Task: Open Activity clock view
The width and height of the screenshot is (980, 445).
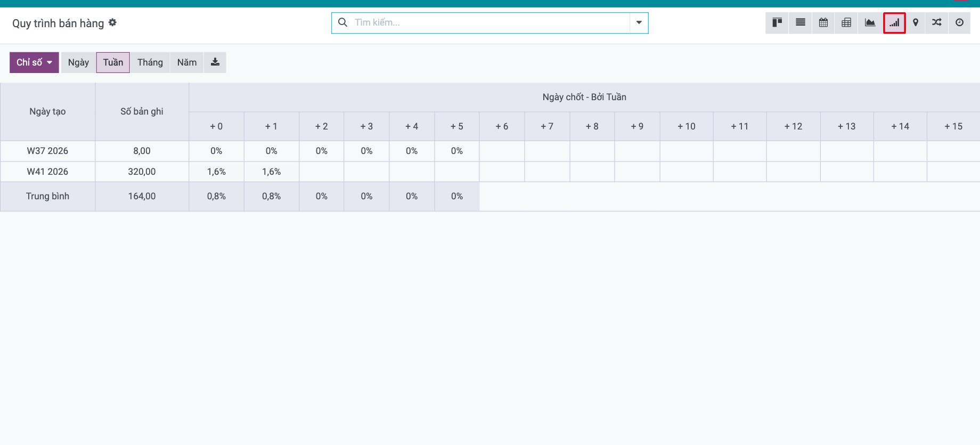Action: pos(959,23)
